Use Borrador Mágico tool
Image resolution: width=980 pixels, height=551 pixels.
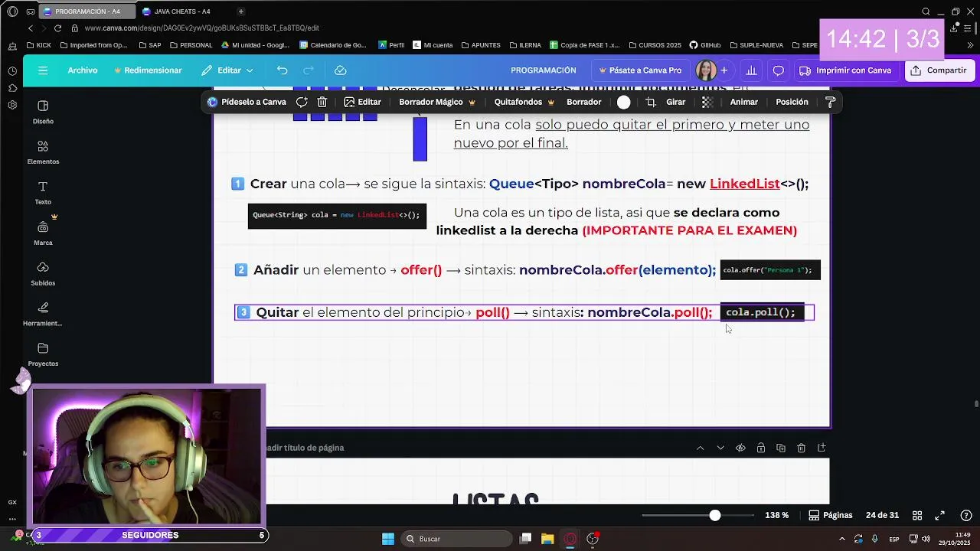click(437, 102)
